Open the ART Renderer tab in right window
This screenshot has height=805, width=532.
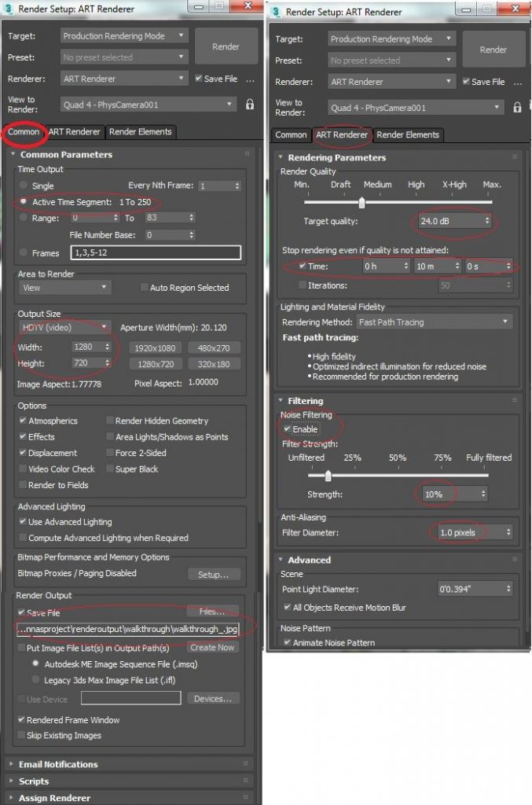341,135
